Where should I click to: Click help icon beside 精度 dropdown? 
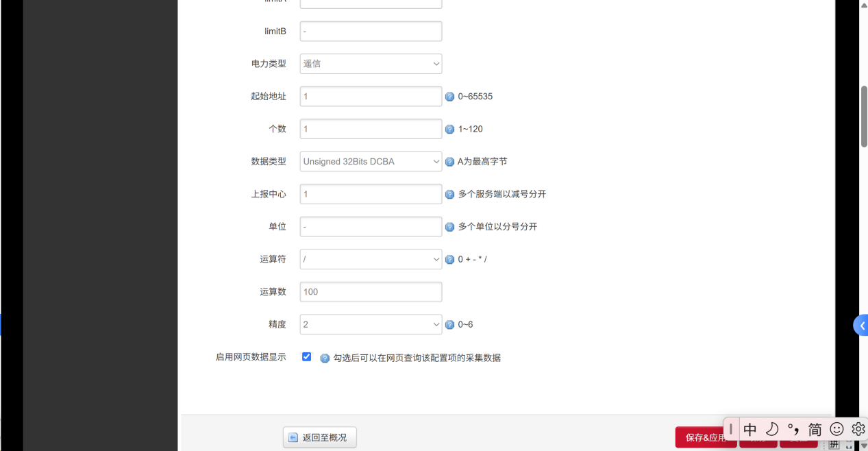(x=449, y=324)
